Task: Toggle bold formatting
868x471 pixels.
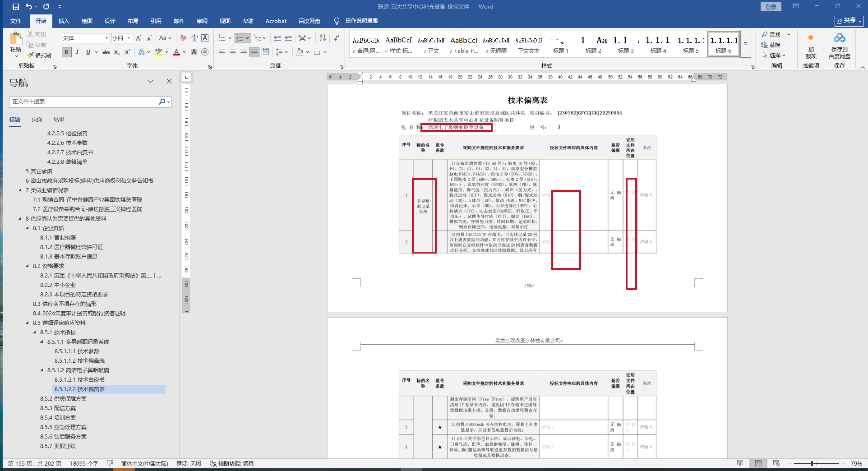Action: [x=66, y=52]
